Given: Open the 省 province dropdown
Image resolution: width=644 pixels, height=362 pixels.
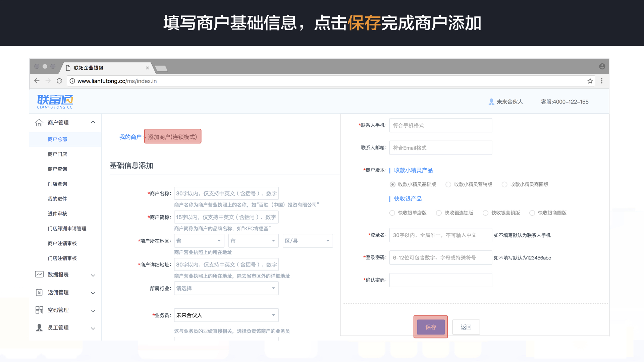Looking at the screenshot, I should coord(199,241).
